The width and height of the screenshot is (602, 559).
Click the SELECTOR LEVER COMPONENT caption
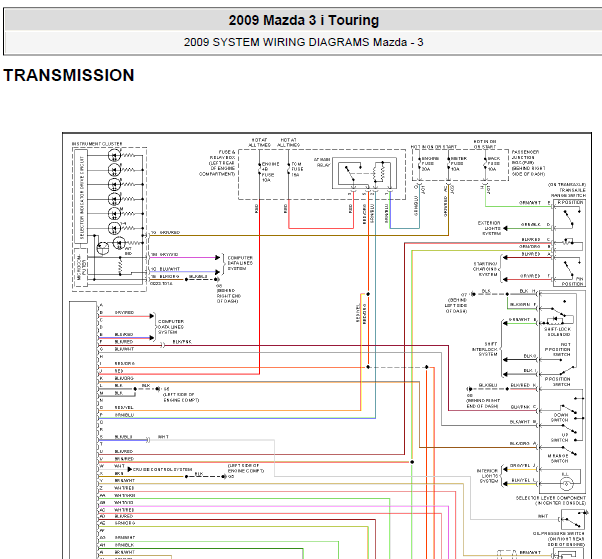click(551, 500)
